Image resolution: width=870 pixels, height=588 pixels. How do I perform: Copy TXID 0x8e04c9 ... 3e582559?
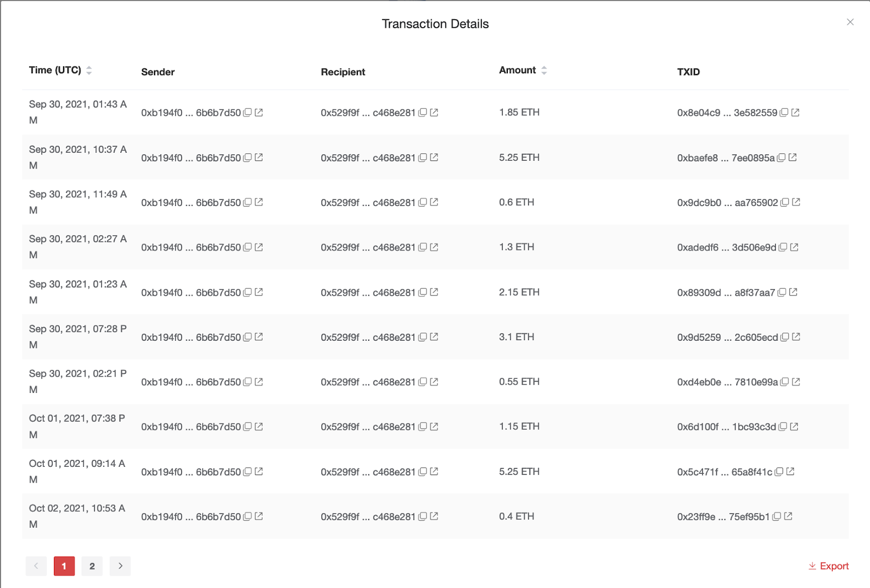[x=784, y=112]
